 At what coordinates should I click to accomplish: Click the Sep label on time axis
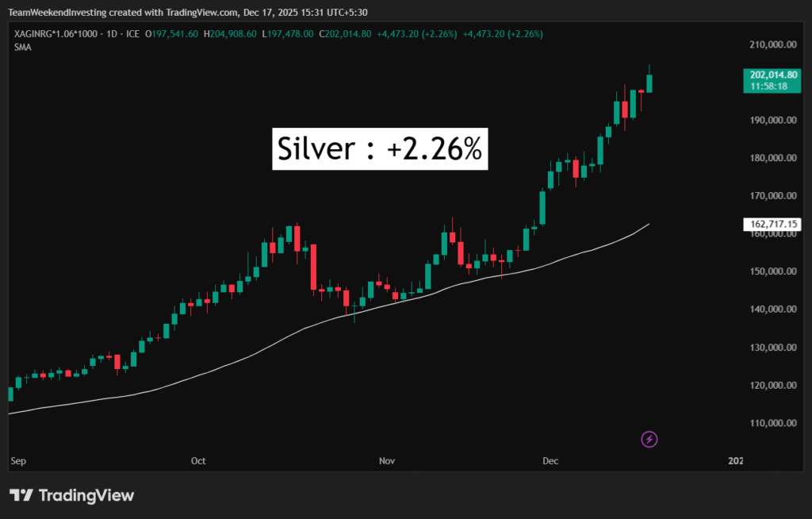coord(17,460)
